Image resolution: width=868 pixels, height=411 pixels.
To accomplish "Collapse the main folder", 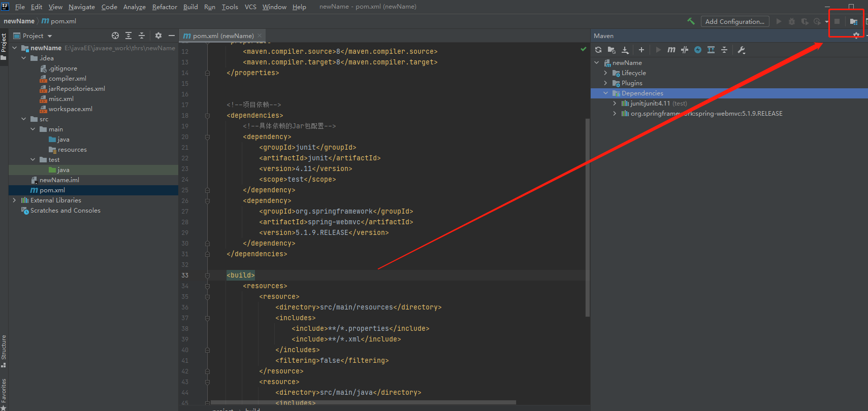I will [x=33, y=129].
